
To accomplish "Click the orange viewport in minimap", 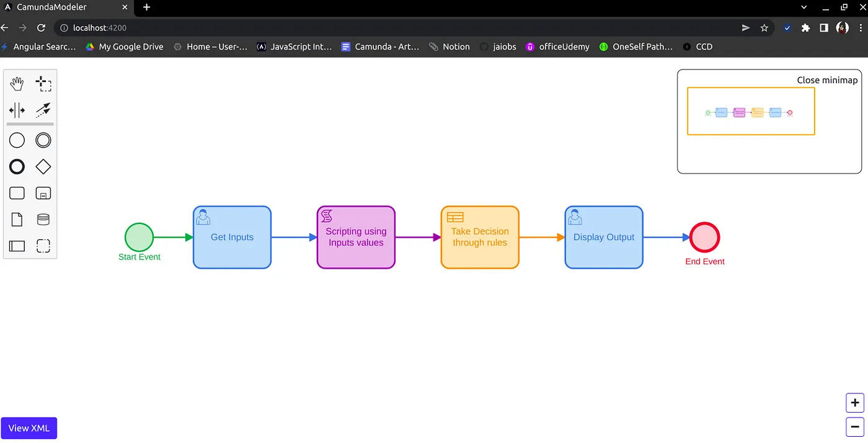I will pos(751,111).
